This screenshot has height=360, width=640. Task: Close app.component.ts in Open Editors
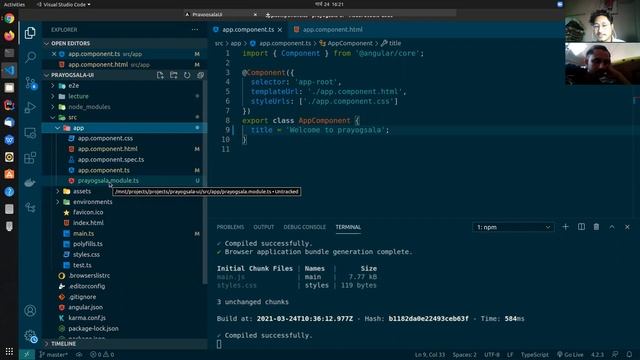point(54,53)
